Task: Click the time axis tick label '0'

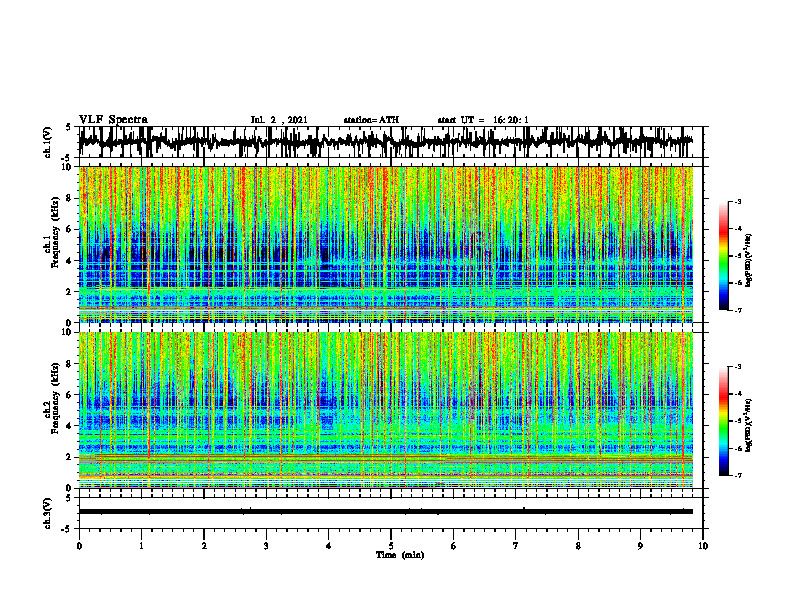Action: [x=79, y=546]
